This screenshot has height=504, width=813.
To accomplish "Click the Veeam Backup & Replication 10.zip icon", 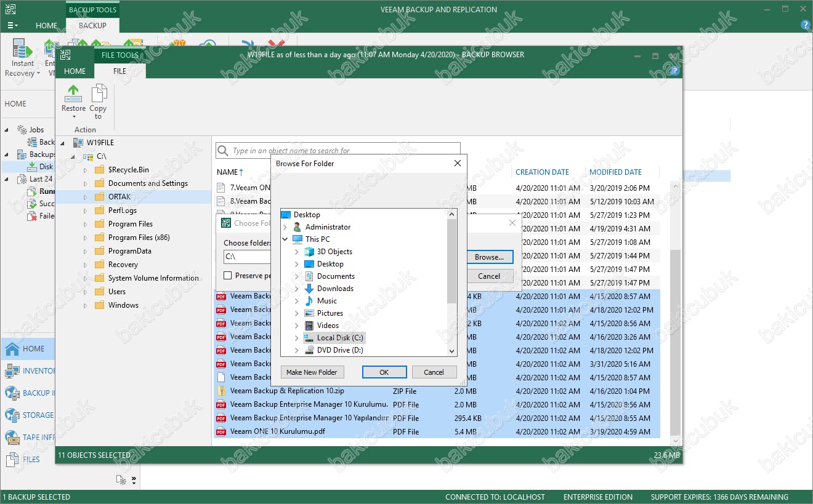I will tap(221, 391).
